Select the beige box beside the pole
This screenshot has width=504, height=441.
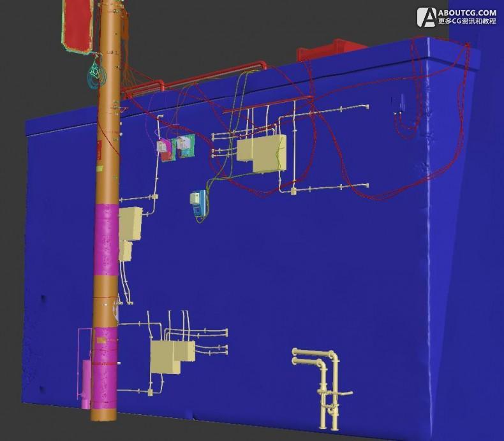tap(131, 224)
